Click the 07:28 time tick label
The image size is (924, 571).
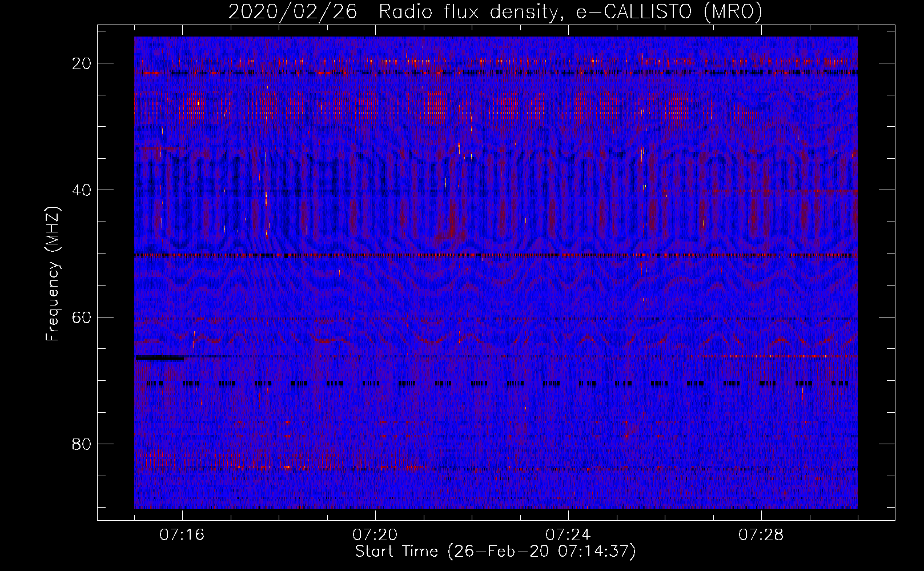(x=761, y=535)
